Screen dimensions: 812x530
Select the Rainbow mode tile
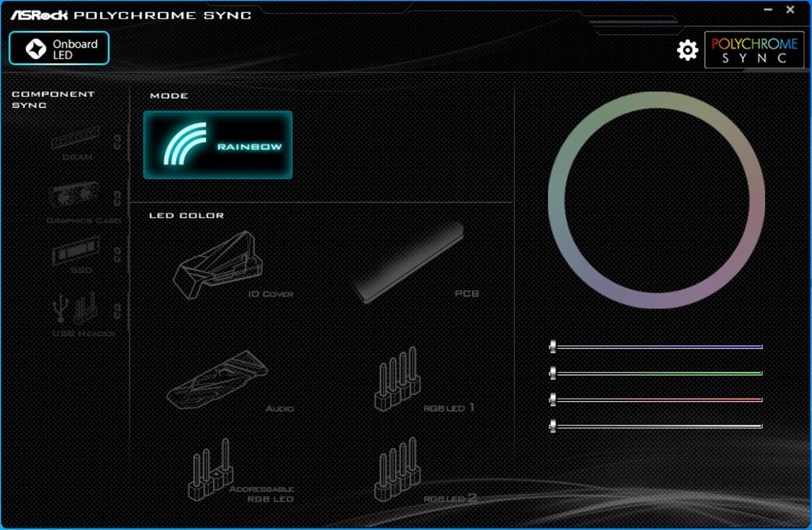coord(218,145)
